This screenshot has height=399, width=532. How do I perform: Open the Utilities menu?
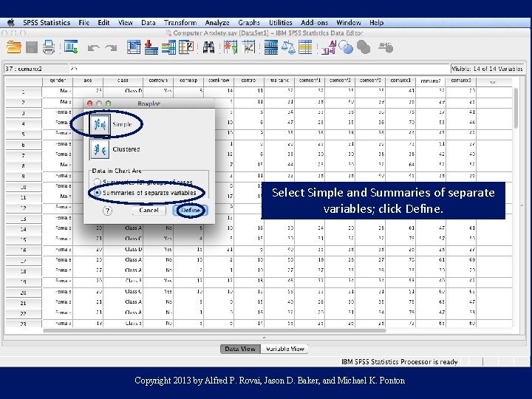(280, 23)
